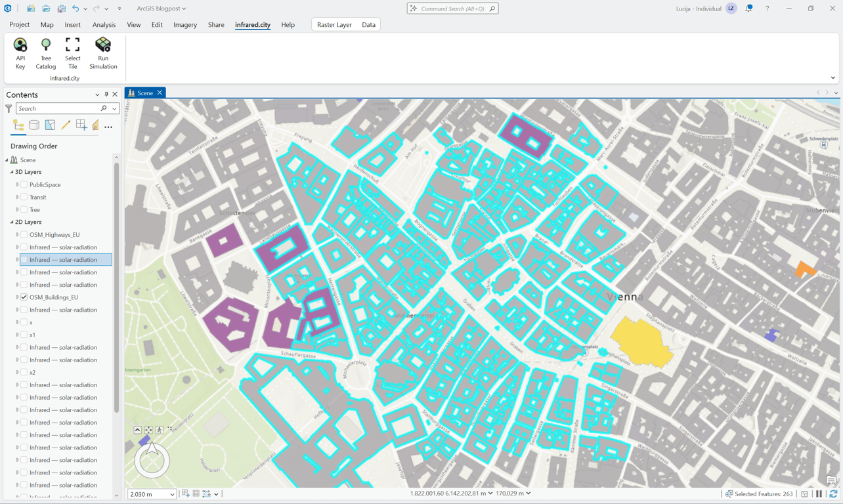
Task: Switch to the Analysis ribbon tab
Action: 104,24
